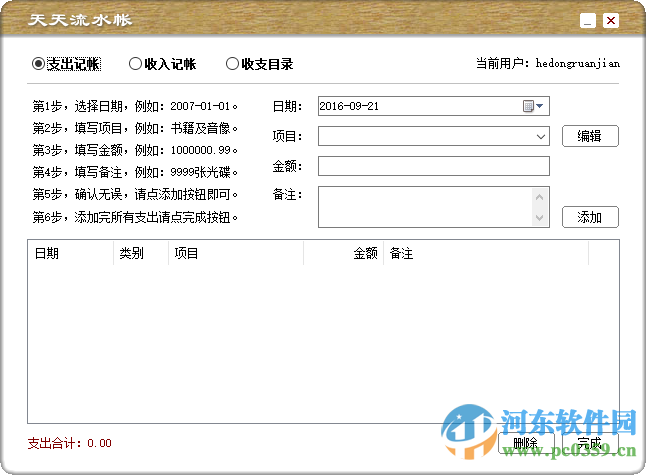
Task: Click the 第2步 填写项目 instruction text
Action: click(135, 128)
